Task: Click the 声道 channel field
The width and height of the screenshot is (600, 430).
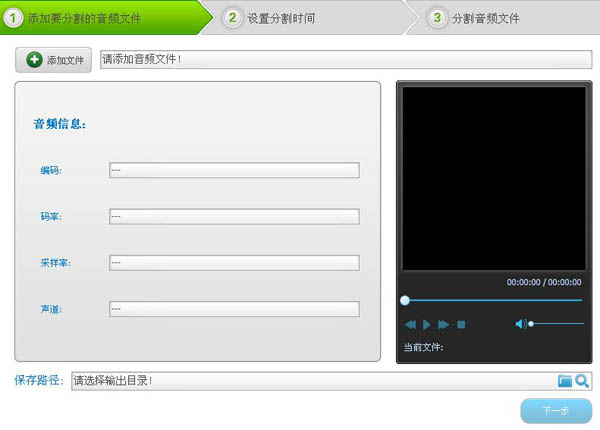Action: (234, 309)
